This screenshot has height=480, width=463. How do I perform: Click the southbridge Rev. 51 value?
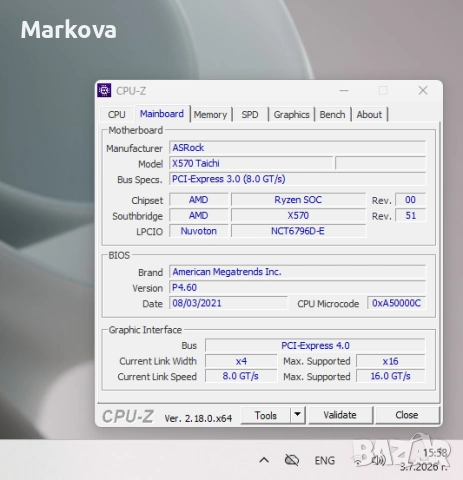pos(410,216)
